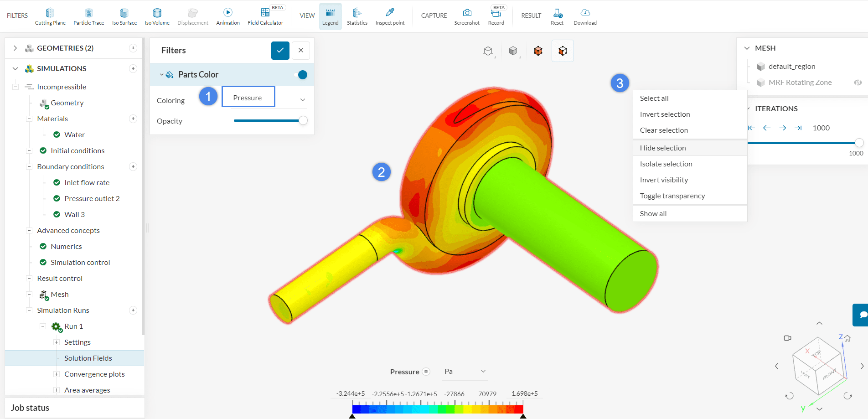Image resolution: width=868 pixels, height=419 pixels.
Task: Choose Isolate selection from context menu
Action: 666,164
